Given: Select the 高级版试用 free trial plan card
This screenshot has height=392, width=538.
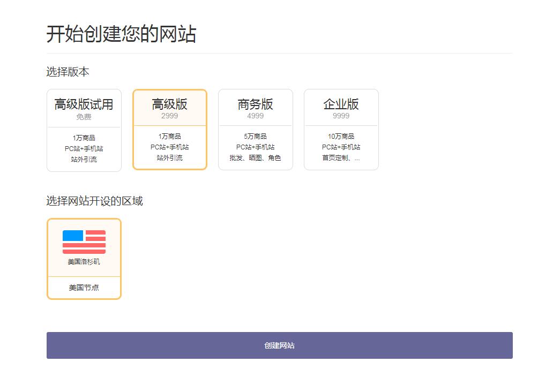Looking at the screenshot, I should [x=84, y=130].
